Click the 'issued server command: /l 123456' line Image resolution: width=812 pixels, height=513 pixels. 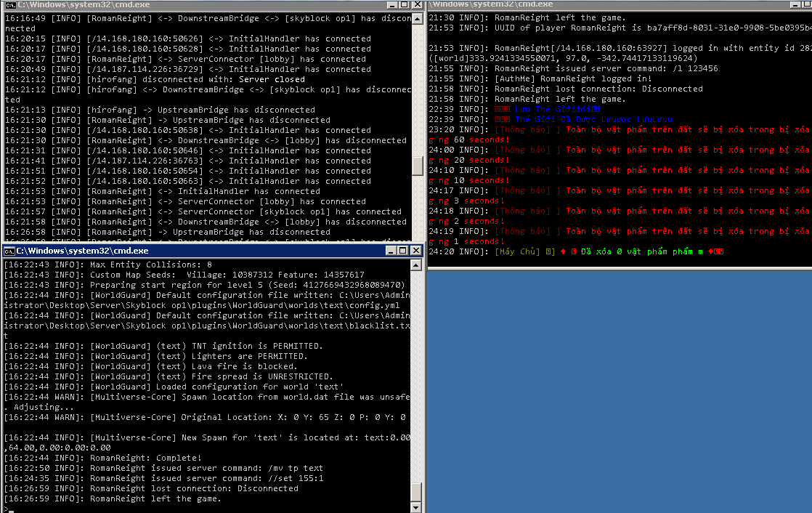(x=574, y=68)
